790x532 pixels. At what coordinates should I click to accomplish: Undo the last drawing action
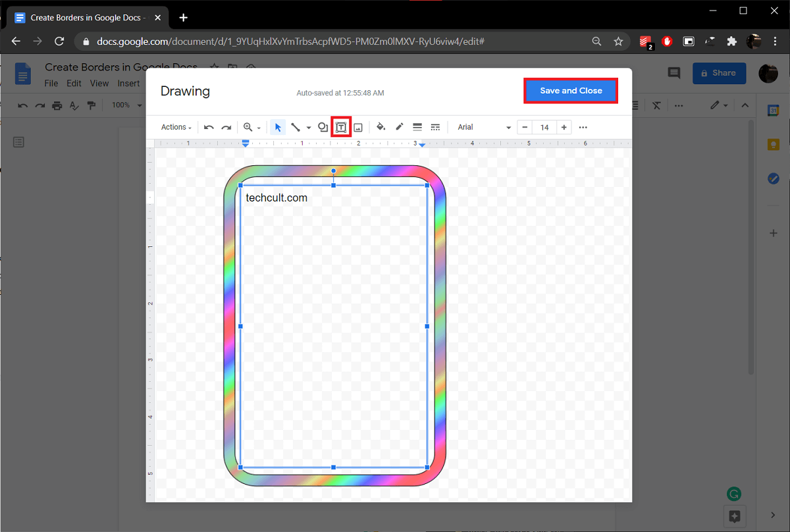coord(209,127)
